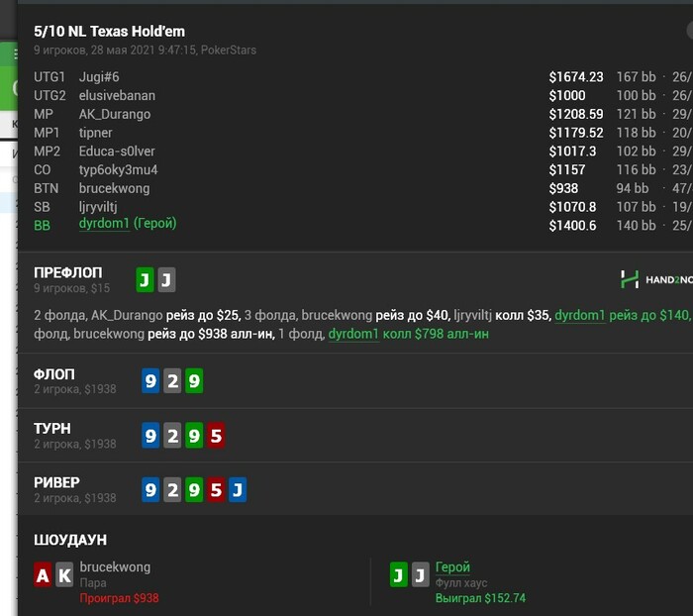
Task: Click gray K card of brucekwong showdown
Action: (x=64, y=574)
